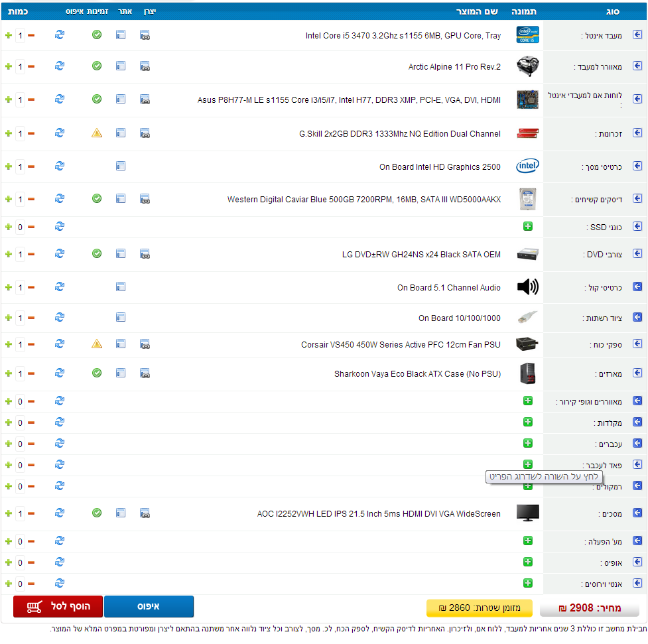The height and width of the screenshot is (644, 648).
Task: Decrease quantity of AOC I2252VWH monitor
Action: [31, 513]
